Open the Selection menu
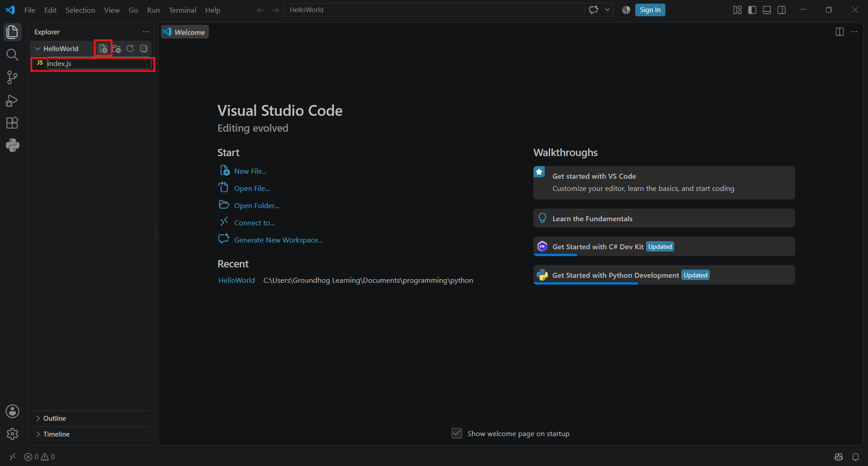The width and height of the screenshot is (868, 466). click(80, 10)
